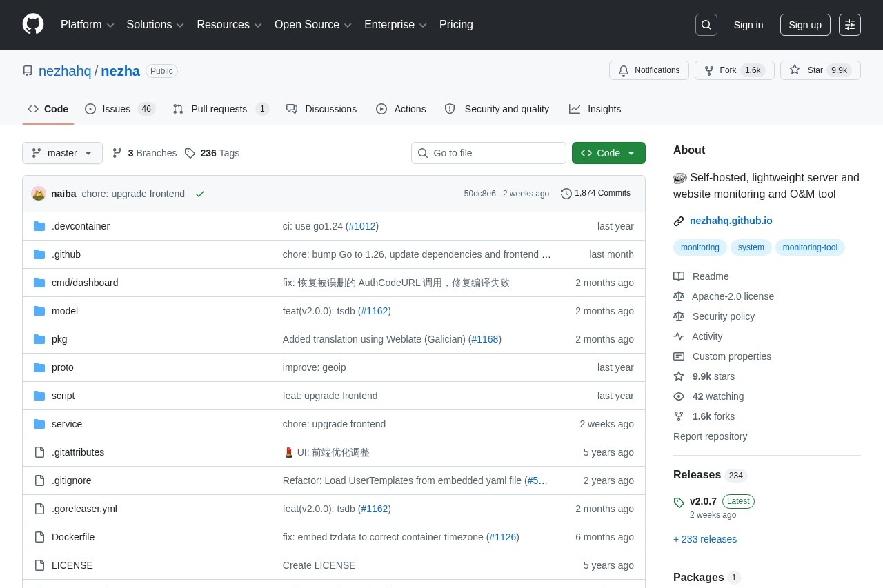Select the monitoring-tool topic tag
This screenshot has height=588, width=883.
pos(809,247)
